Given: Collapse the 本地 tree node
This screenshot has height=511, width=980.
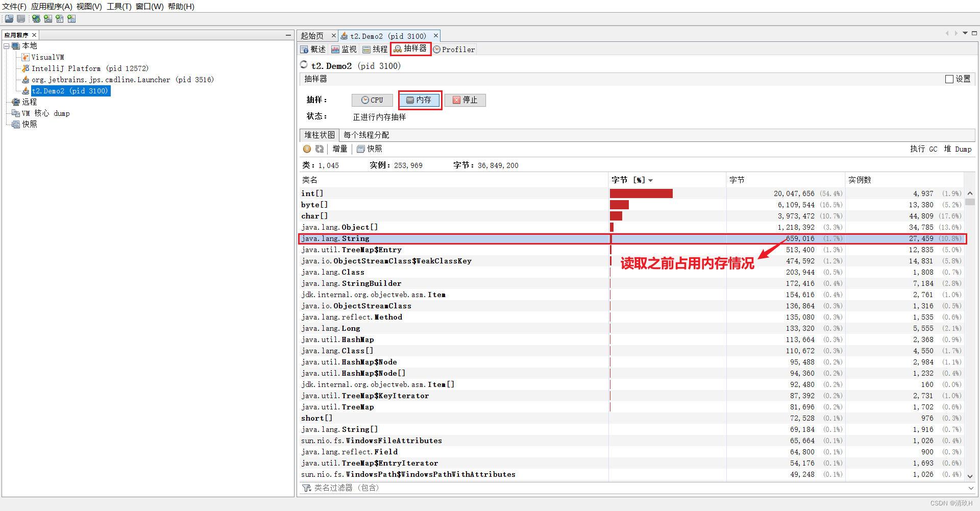Looking at the screenshot, I should (x=7, y=46).
